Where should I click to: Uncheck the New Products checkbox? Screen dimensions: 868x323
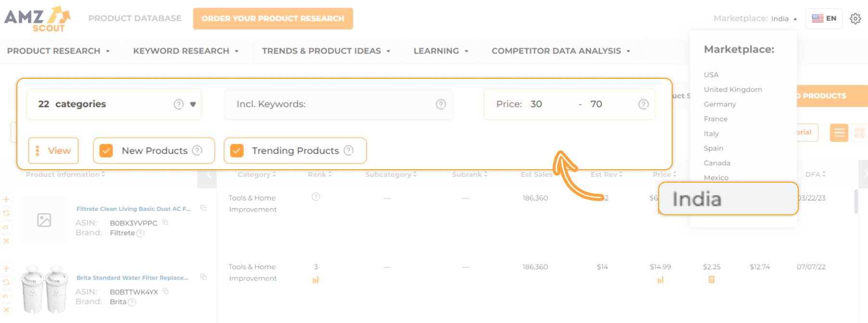tap(106, 150)
